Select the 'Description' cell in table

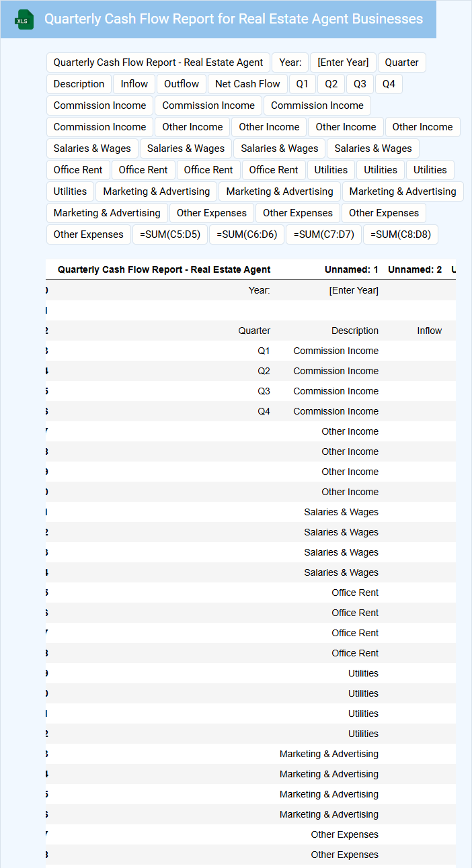[x=354, y=331]
